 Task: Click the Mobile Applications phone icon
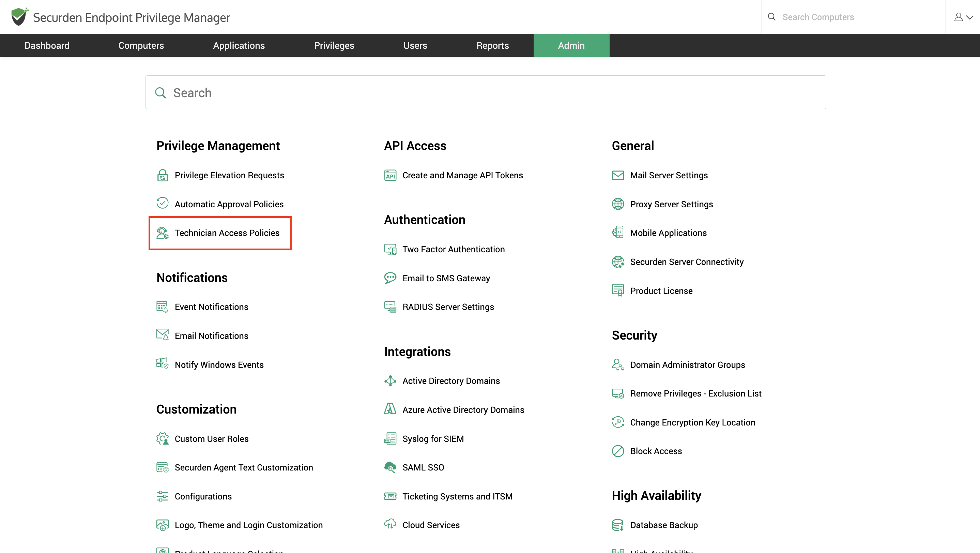[x=618, y=232]
